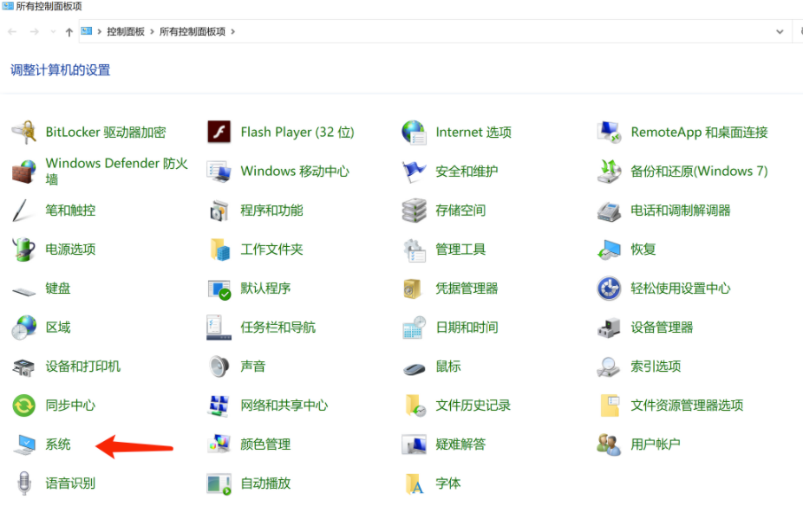Open the 声音 speaker icon
This screenshot has height=532, width=803.
click(x=219, y=367)
